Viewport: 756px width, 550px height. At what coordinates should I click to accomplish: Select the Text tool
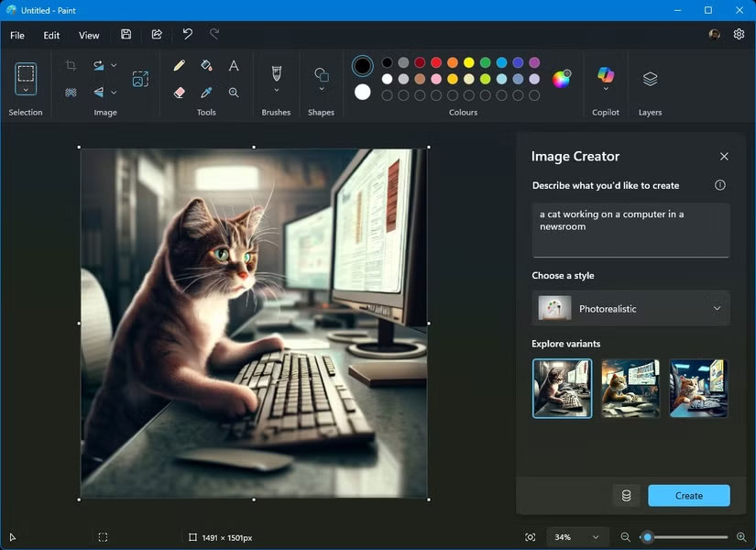point(234,66)
